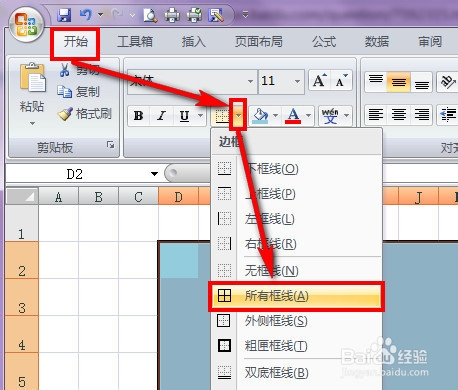This screenshot has width=458, height=390.
Task: Select row 1 header
Action: click(22, 223)
